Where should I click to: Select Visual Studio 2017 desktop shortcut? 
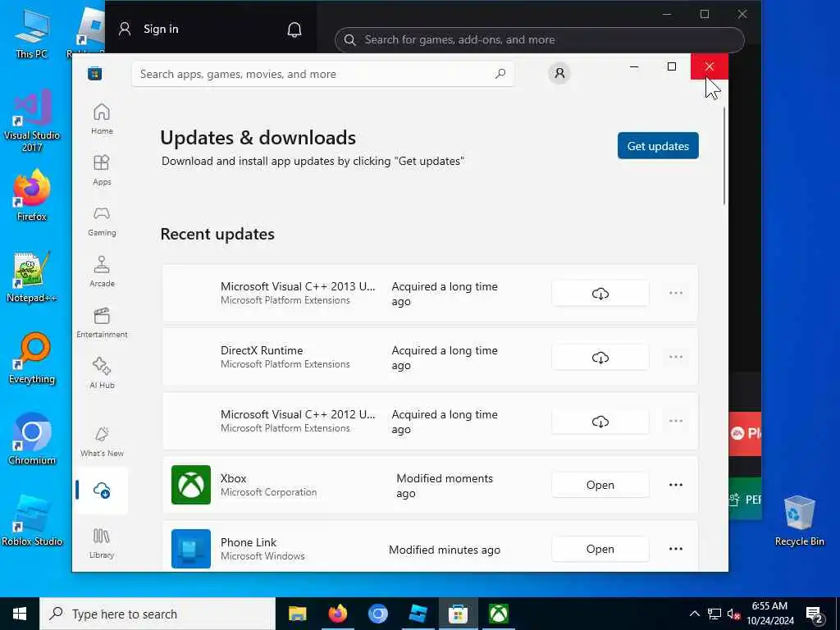click(x=32, y=121)
